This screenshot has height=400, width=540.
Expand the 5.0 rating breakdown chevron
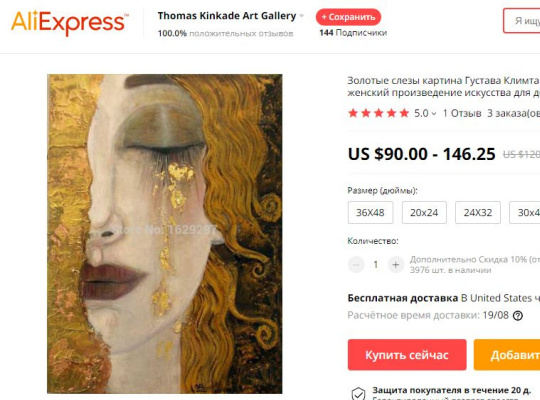click(434, 113)
